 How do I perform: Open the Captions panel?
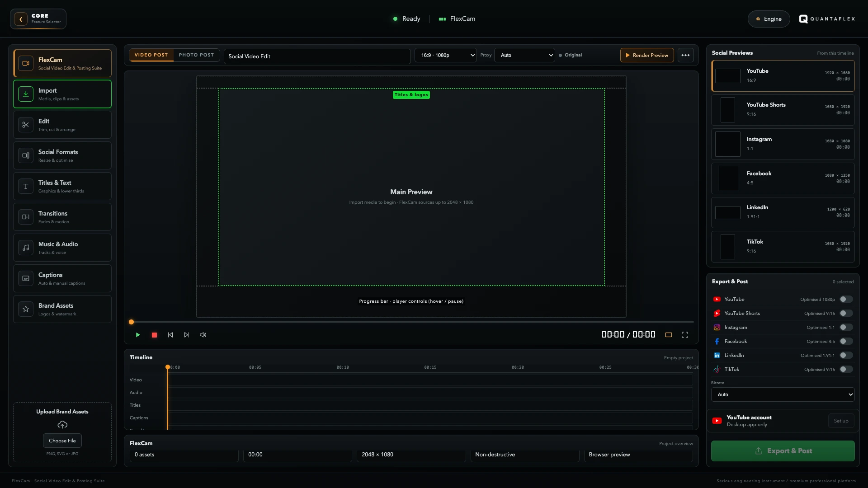pyautogui.click(x=62, y=278)
